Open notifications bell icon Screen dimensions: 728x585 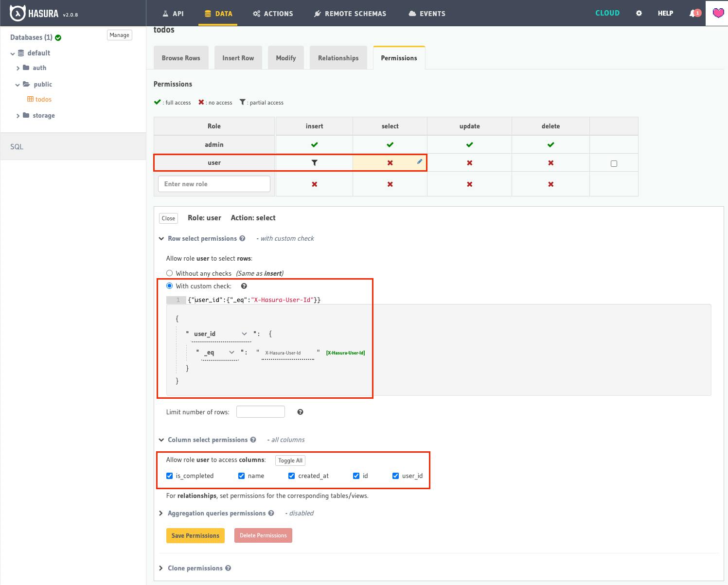pyautogui.click(x=692, y=13)
